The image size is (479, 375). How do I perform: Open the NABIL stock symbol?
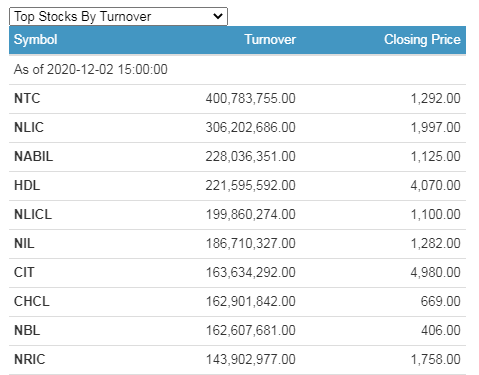33,157
